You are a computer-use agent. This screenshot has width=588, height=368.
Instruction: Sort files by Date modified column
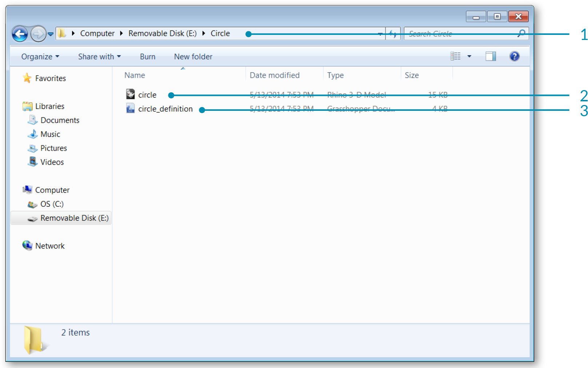(x=275, y=75)
